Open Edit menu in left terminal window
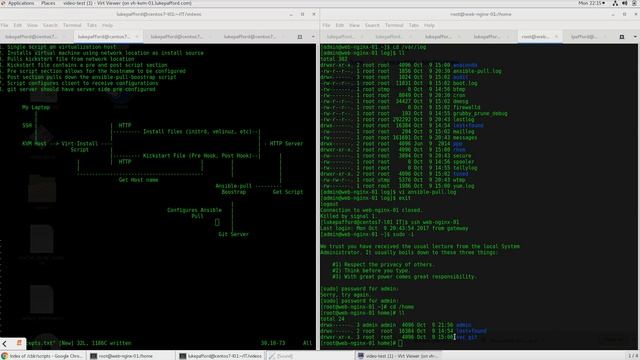This screenshot has width=640, height=360. [x=18, y=25]
